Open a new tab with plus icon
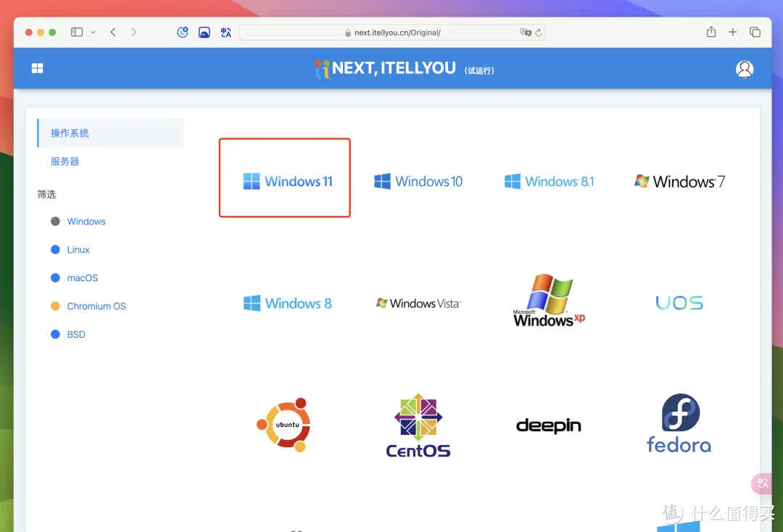This screenshot has width=783, height=532. tap(732, 32)
